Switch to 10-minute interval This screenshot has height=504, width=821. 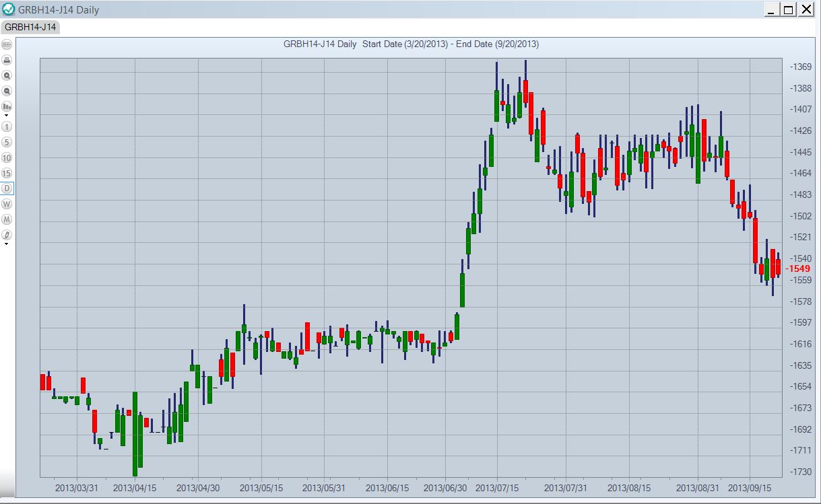click(7, 157)
